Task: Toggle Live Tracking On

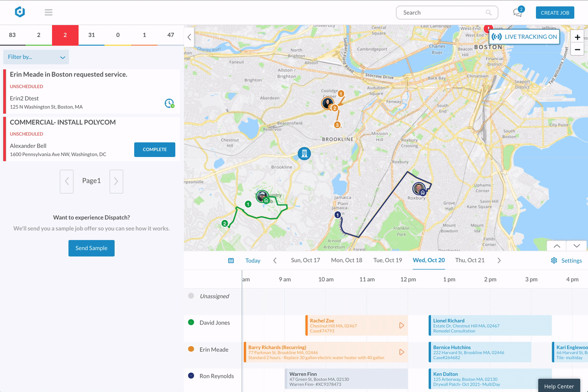Action: tap(525, 37)
